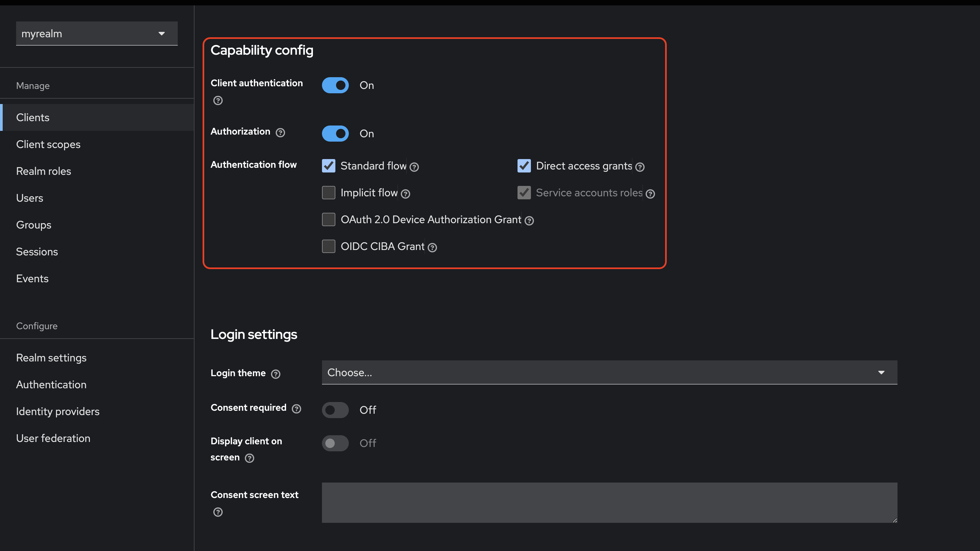Enable OIDC CIBA Grant checkbox
Image resolution: width=980 pixels, height=551 pixels.
tap(328, 246)
